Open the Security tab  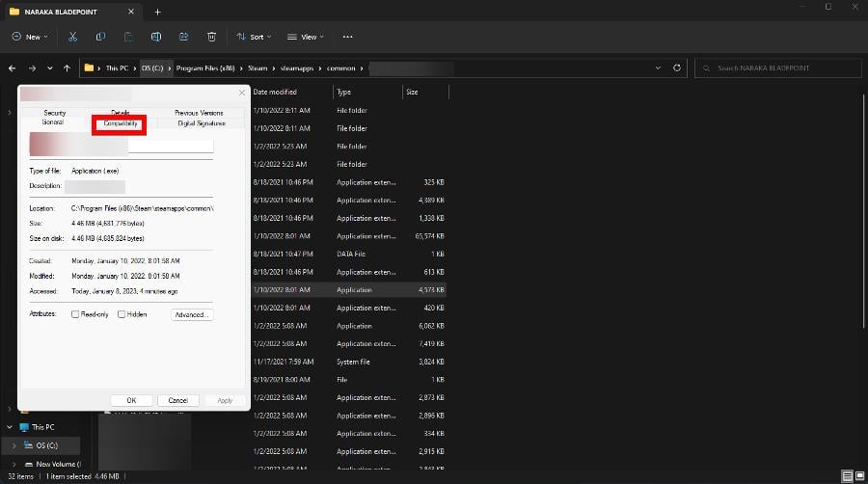[54, 113]
